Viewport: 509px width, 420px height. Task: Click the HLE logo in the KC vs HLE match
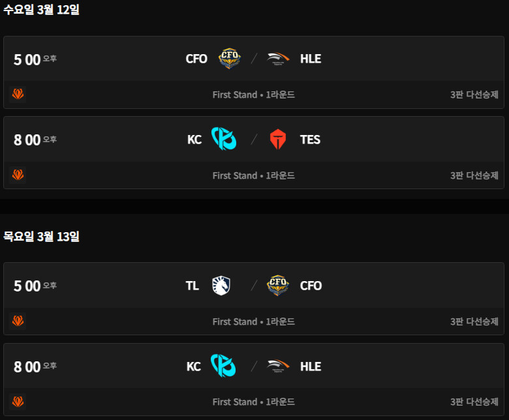pyautogui.click(x=279, y=367)
